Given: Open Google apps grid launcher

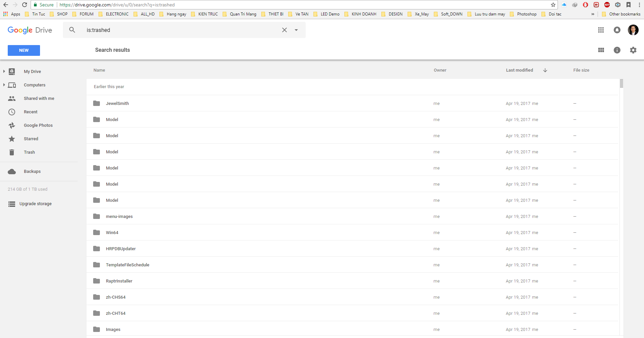Looking at the screenshot, I should coord(601,30).
